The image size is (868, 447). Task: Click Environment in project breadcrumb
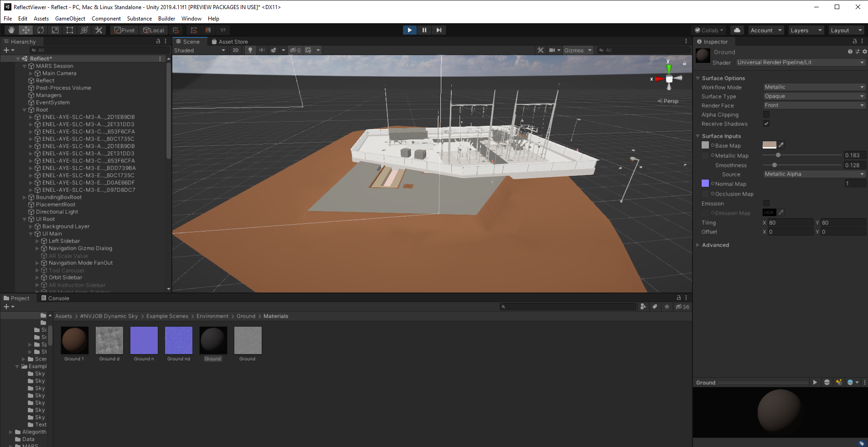click(x=212, y=316)
